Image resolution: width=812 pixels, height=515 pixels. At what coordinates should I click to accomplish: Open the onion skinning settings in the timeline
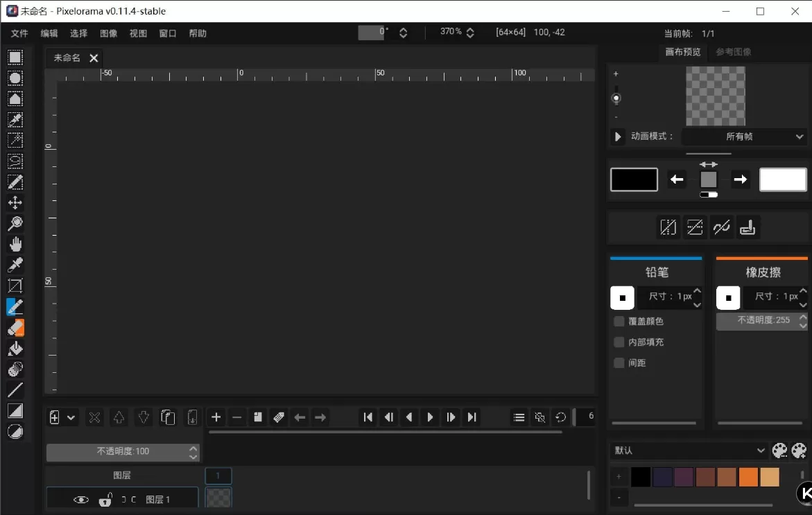coord(539,417)
